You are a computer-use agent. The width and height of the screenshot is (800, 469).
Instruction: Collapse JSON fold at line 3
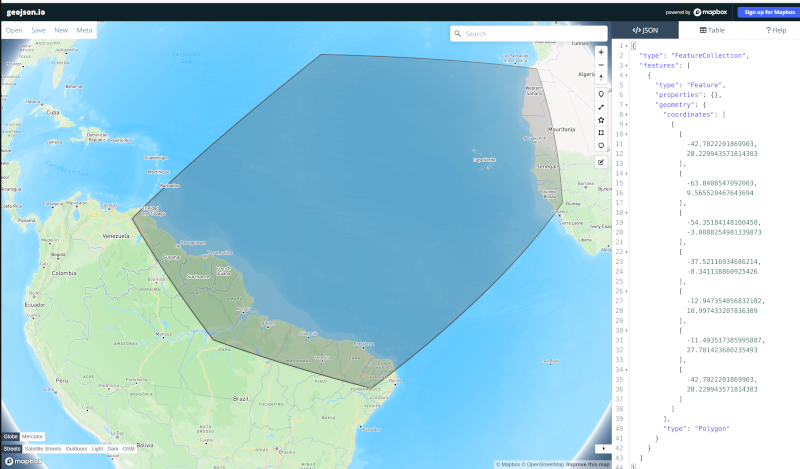pos(627,65)
